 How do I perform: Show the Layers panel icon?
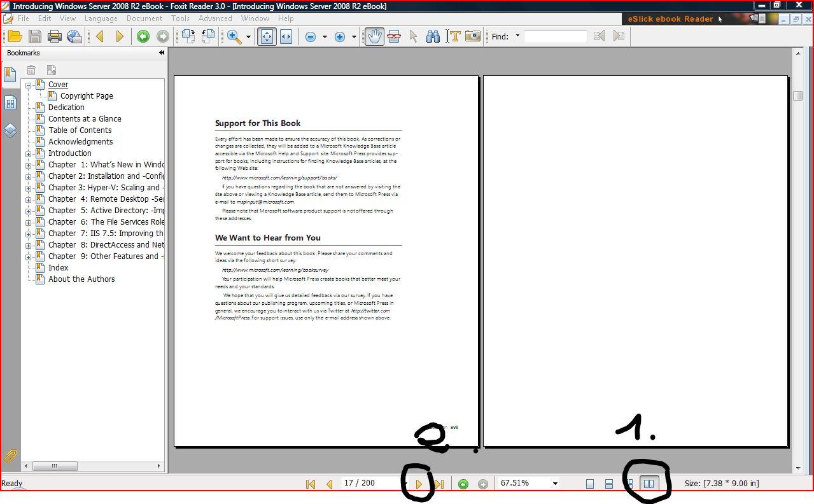(10, 130)
